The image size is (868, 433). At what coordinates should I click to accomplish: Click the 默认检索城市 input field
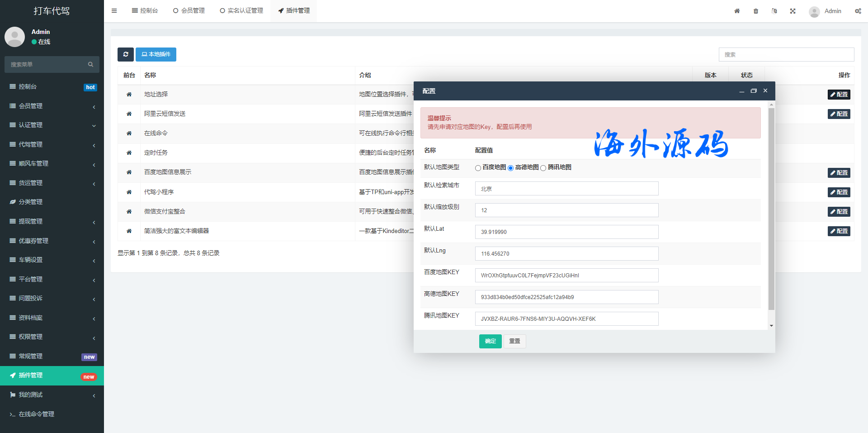click(x=566, y=189)
